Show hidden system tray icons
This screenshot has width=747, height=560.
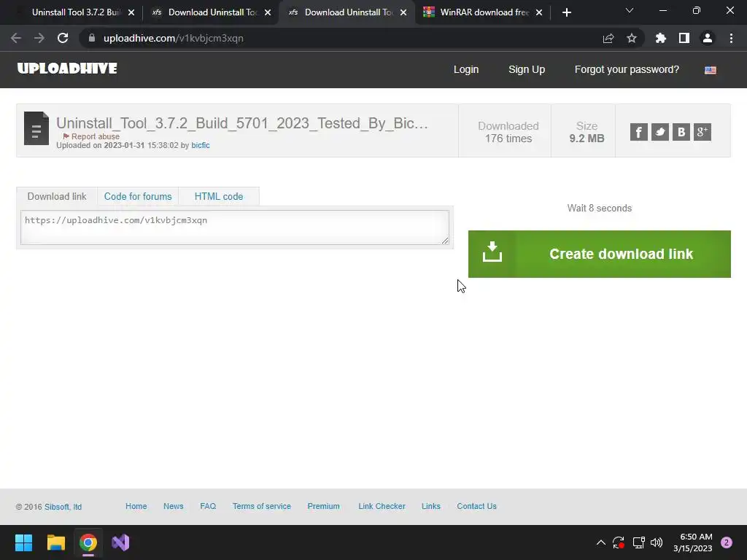coord(601,542)
